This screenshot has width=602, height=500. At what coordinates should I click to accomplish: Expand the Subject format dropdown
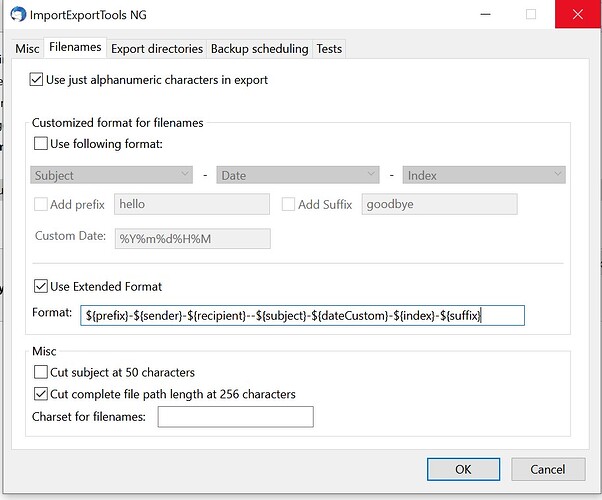[x=111, y=175]
